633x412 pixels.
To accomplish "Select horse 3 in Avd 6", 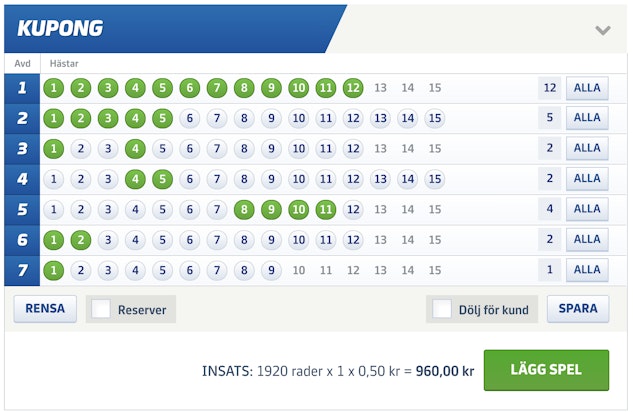I will click(108, 240).
